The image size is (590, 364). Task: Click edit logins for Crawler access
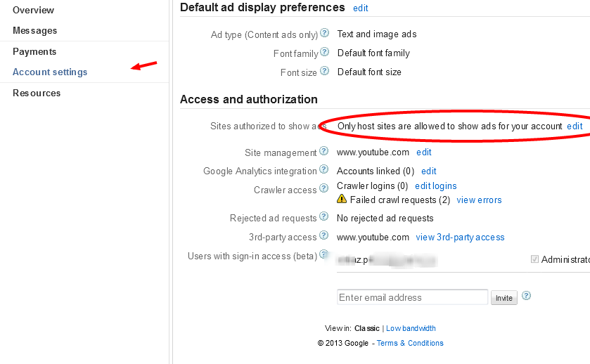pyautogui.click(x=436, y=186)
